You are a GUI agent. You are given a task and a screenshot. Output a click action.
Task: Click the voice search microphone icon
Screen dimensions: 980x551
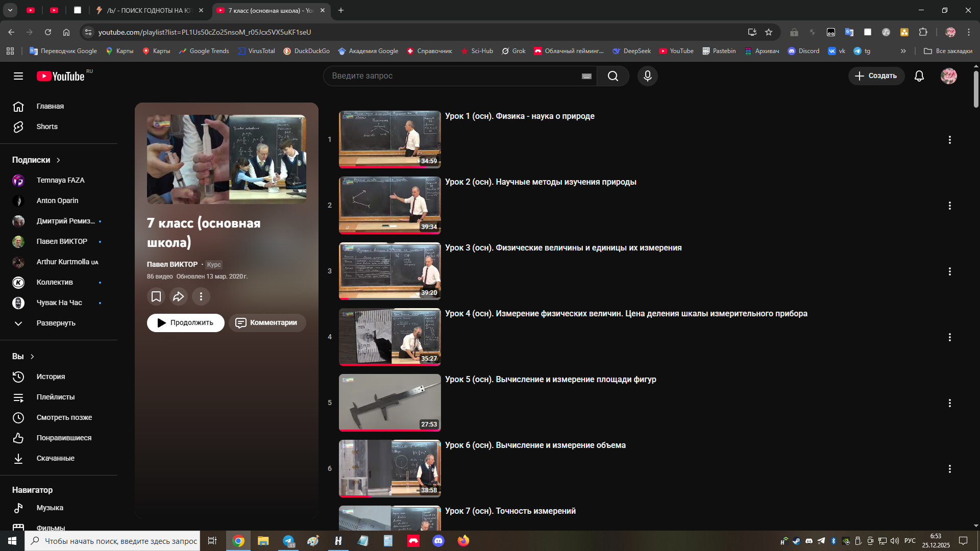coord(647,76)
